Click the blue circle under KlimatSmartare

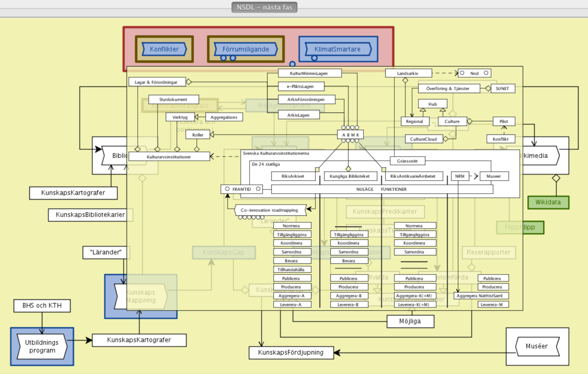click(x=314, y=58)
